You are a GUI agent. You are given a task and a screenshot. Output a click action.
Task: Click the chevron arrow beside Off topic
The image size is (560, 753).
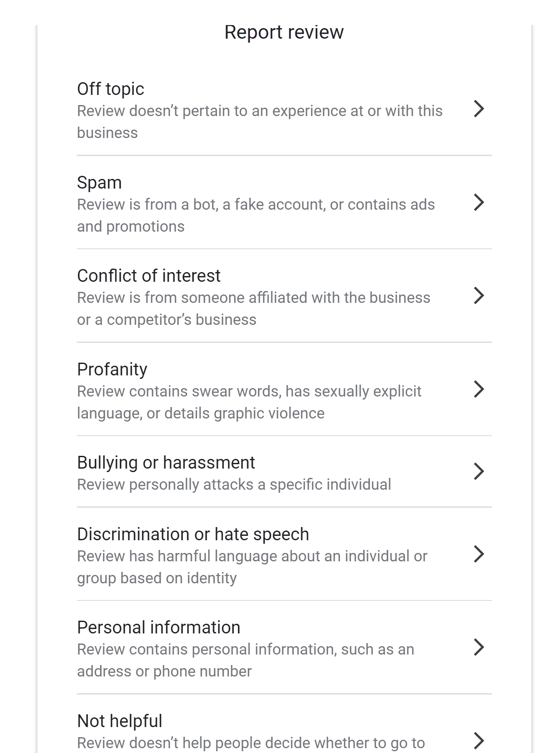click(x=479, y=109)
